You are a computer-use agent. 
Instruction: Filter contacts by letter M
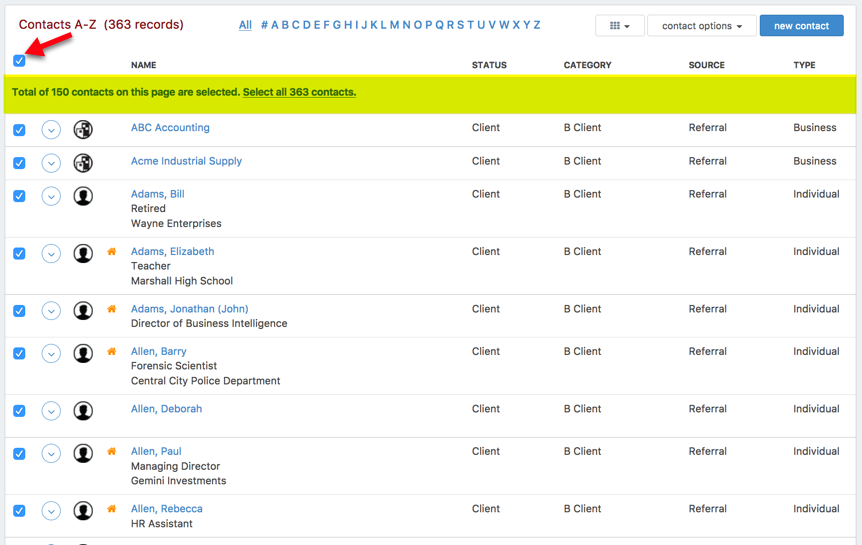pos(394,25)
